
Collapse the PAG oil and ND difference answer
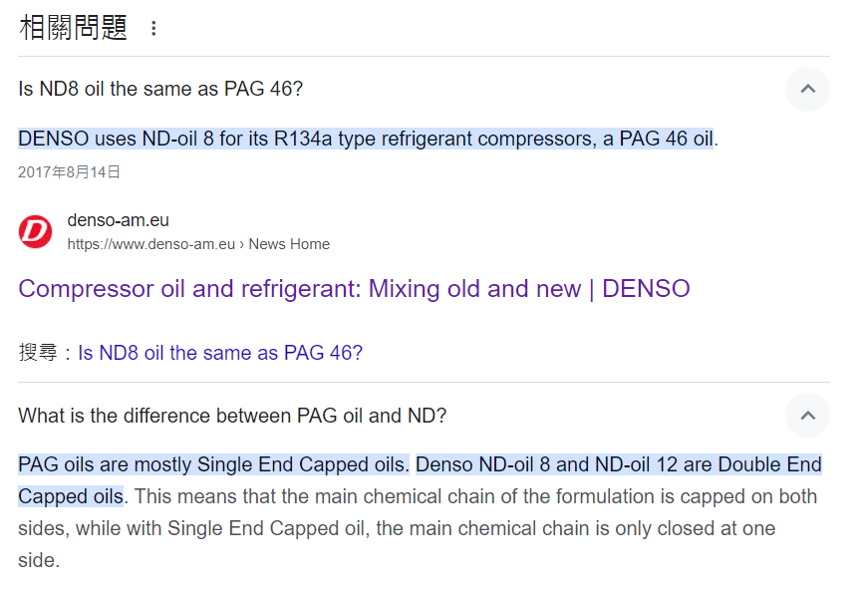807,416
